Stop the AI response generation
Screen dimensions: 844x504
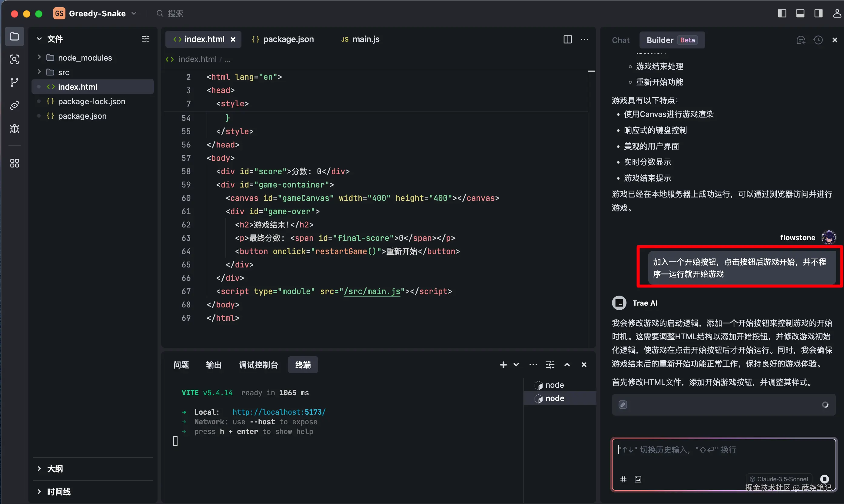825,479
